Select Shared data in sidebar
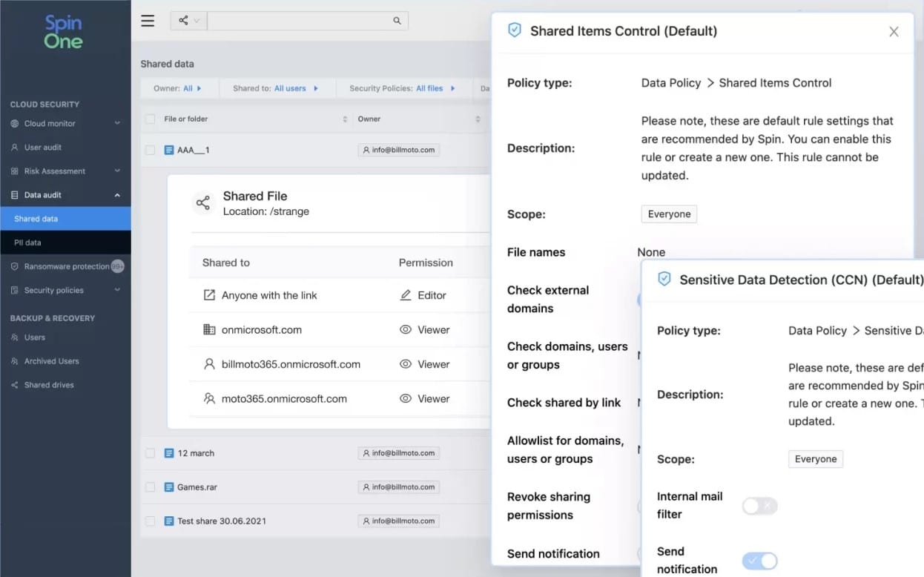Image resolution: width=924 pixels, height=577 pixels. click(x=65, y=219)
